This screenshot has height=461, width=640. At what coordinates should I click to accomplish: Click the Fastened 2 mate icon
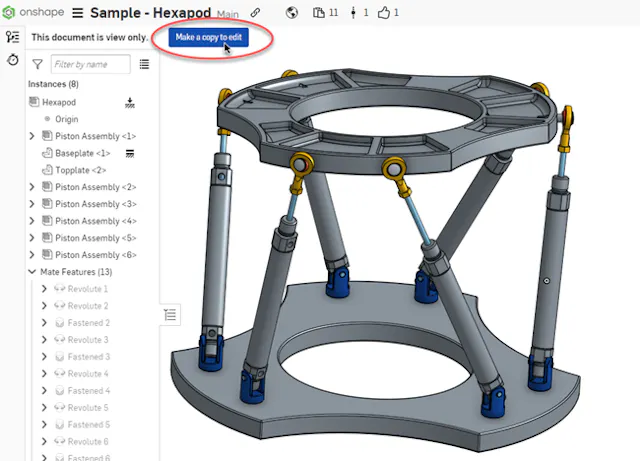pos(60,323)
